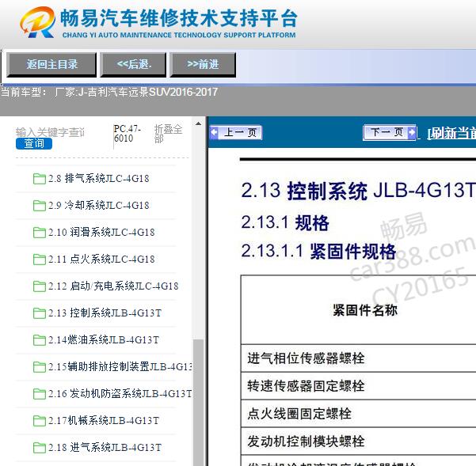Click table row 转速传感器固定螺栓
The width and height of the screenshot is (476, 466).
tap(359, 386)
